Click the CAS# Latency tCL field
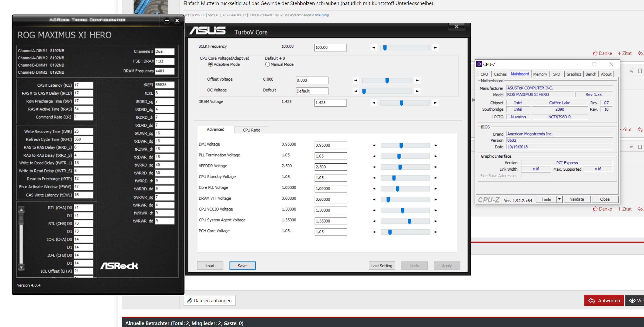This screenshot has height=327, width=644. (x=84, y=85)
